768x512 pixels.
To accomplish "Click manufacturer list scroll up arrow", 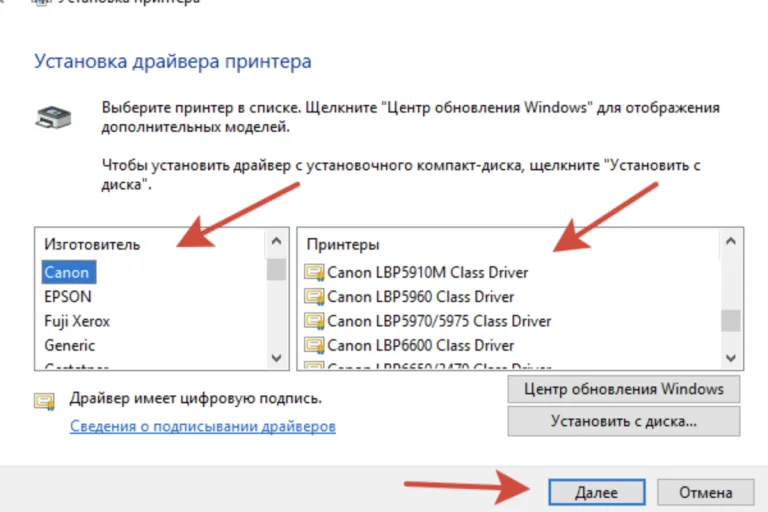I will click(276, 241).
